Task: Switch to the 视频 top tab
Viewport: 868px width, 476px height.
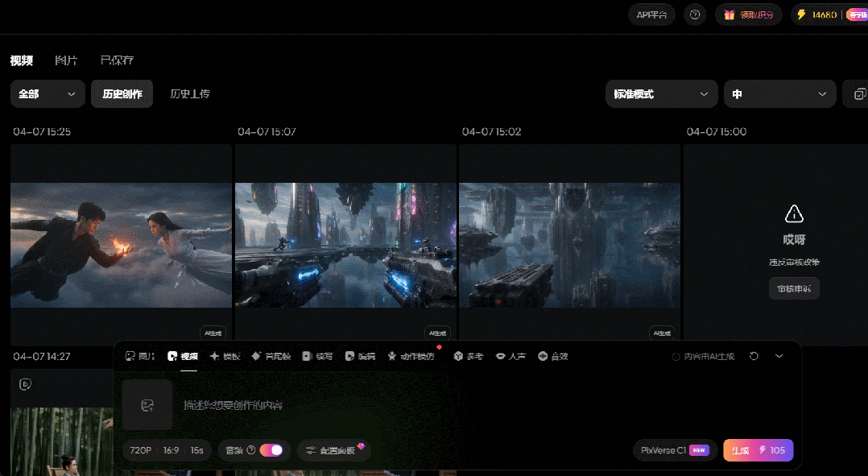Action: tap(22, 60)
